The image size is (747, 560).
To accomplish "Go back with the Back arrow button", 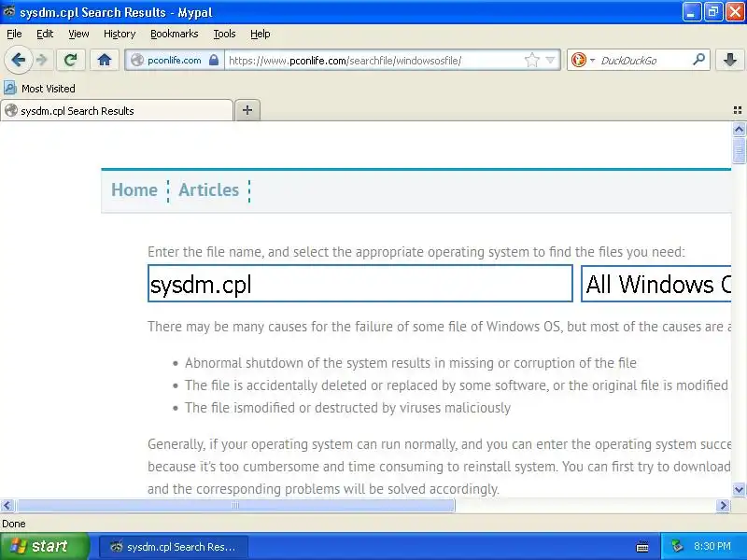I will point(18,60).
